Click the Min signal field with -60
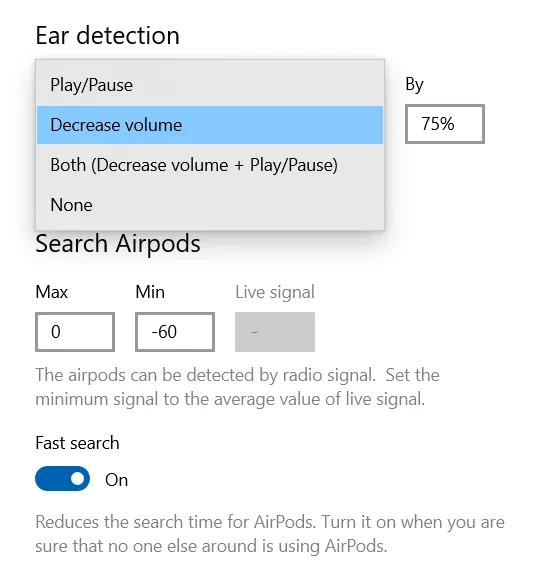Image resolution: width=536 pixels, height=582 pixels. point(175,332)
